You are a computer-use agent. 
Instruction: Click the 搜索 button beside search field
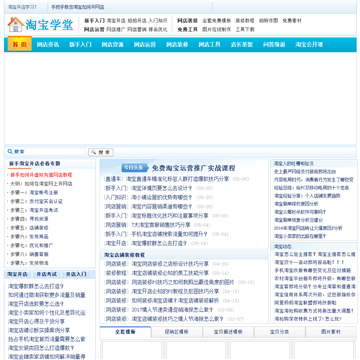click(101, 152)
